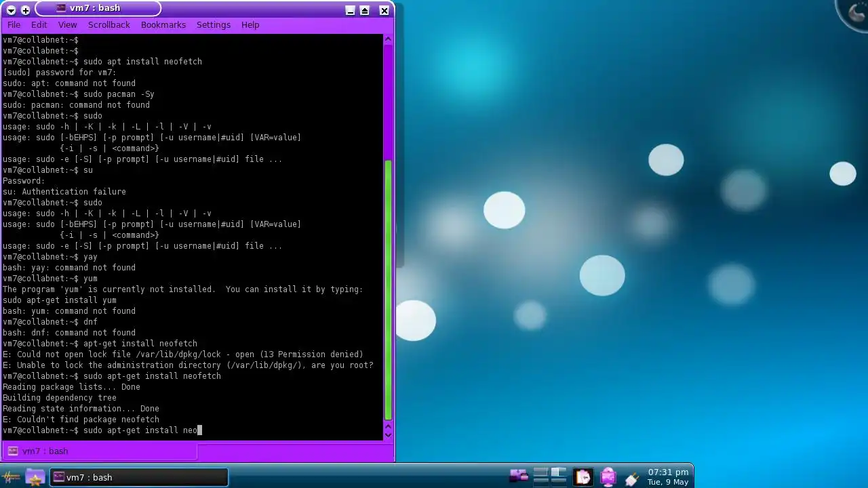Close the Konsole window with the X button
The width and height of the screenshot is (868, 488).
pos(384,10)
